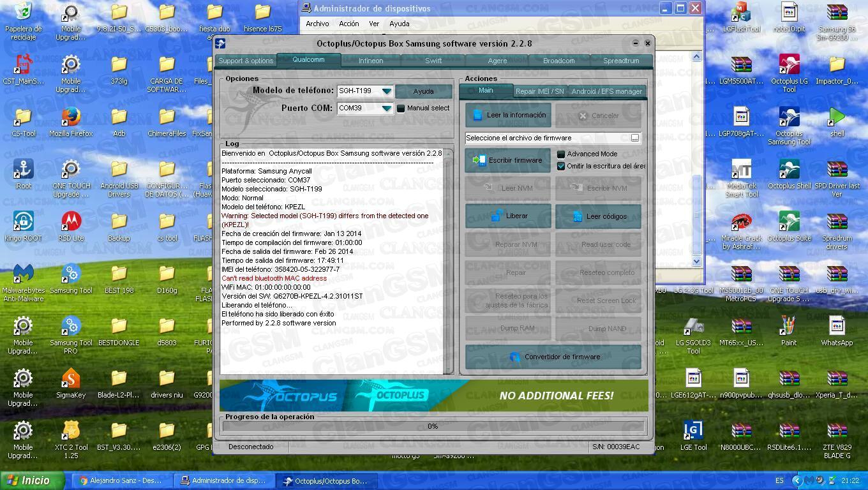This screenshot has width=868, height=490.
Task: Launch XTC 2 Tool 1.25 icon
Action: coord(71,440)
